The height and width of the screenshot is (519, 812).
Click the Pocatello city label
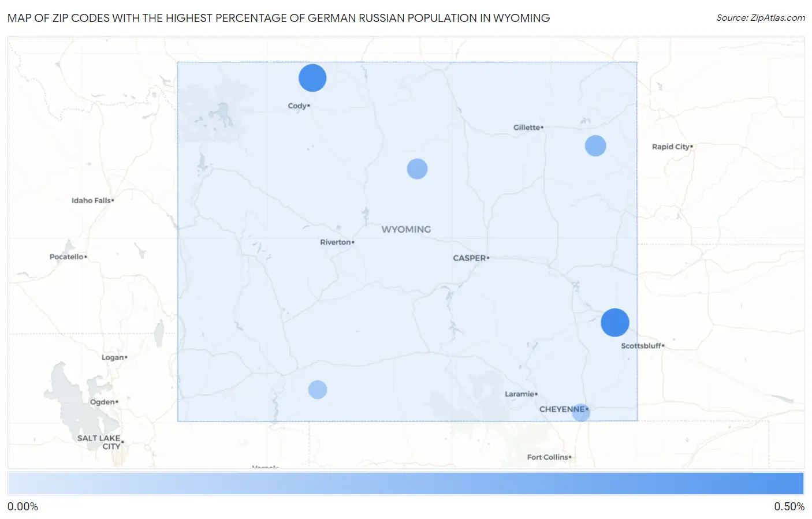(66, 256)
